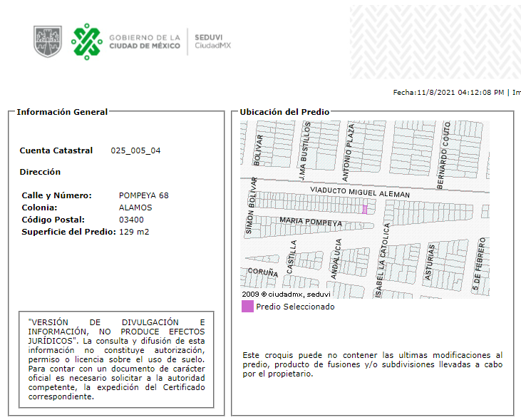Click the Cuenta Catastral value 025_005_04
521x420 pixels.
(135, 150)
